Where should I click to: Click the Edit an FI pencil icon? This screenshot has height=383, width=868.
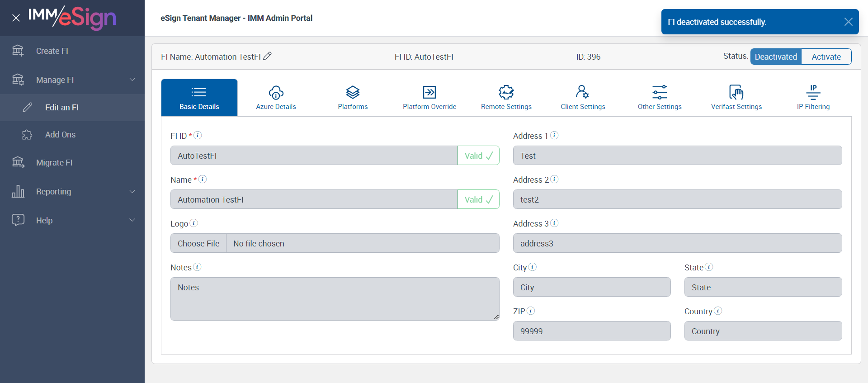coord(28,107)
